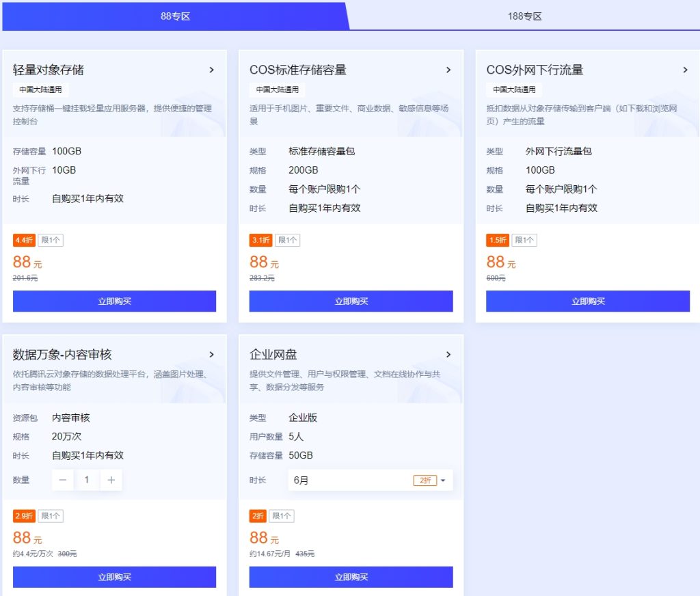This screenshot has height=596, width=700.
Task: Click 立即购买 on 轻量对象存储 card
Action: click(115, 301)
